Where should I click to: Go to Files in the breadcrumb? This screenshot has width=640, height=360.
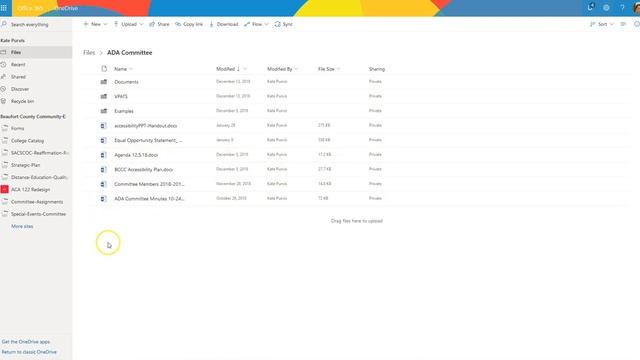pos(89,53)
